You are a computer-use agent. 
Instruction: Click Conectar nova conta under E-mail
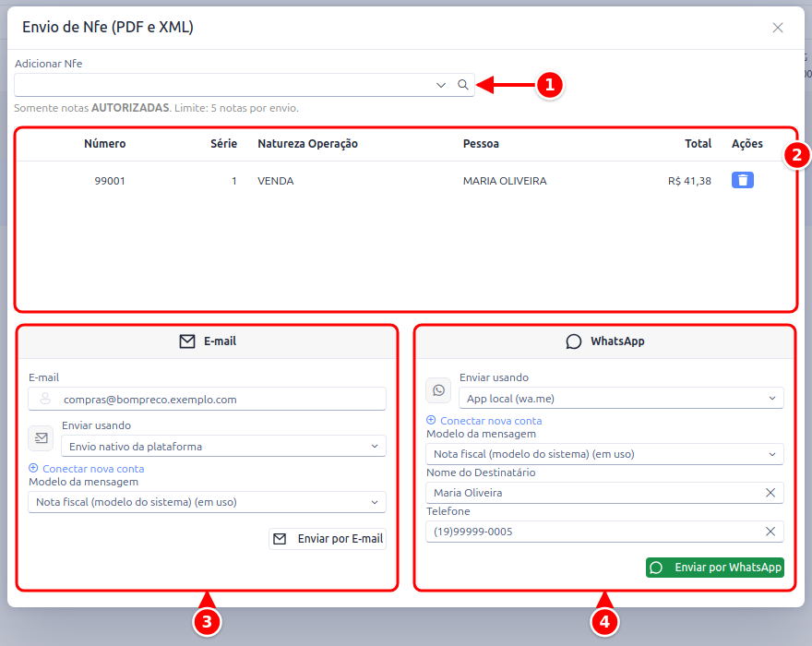(93, 468)
